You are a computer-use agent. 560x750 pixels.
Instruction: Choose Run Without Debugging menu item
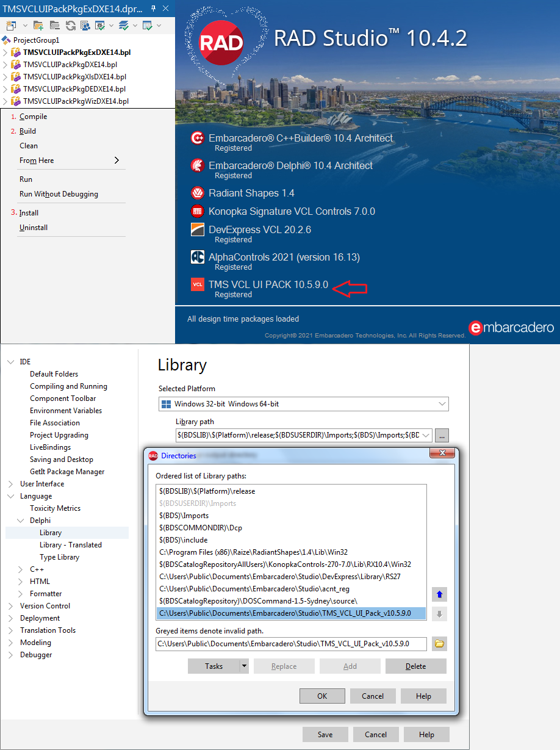pos(59,194)
